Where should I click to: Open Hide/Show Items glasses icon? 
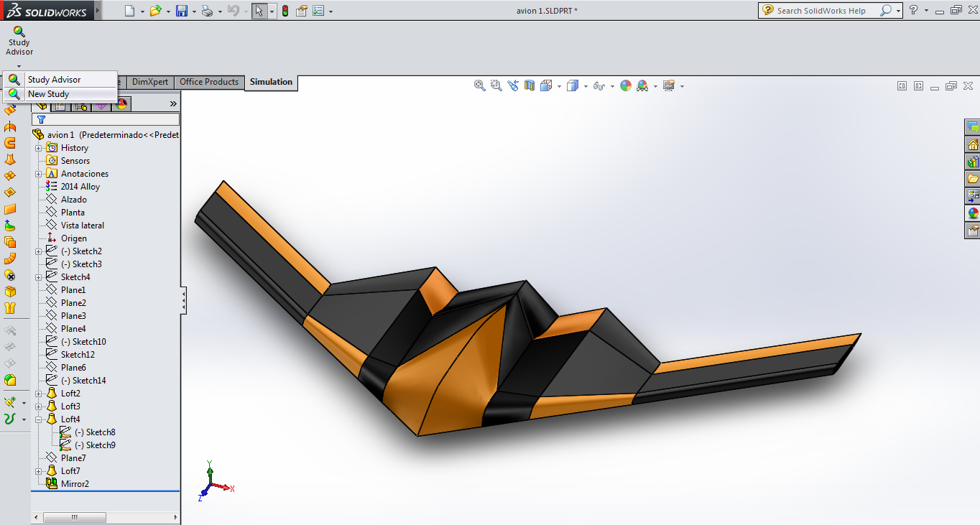coord(598,85)
